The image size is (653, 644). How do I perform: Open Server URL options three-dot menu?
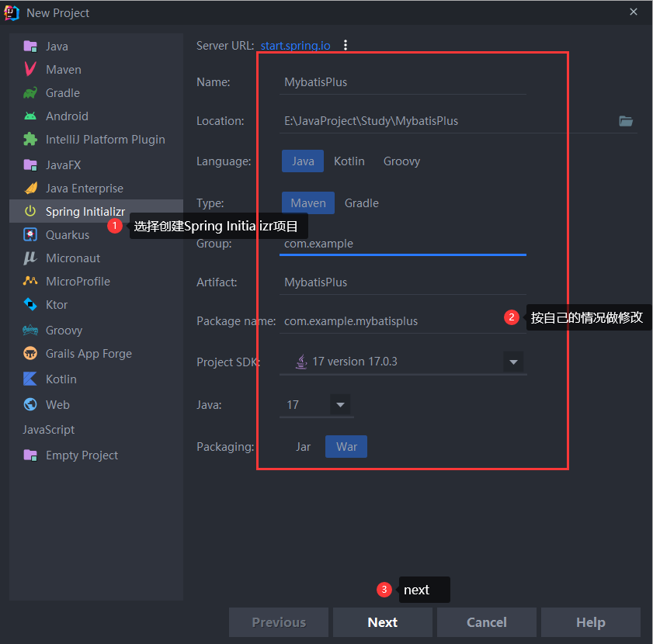tap(346, 45)
